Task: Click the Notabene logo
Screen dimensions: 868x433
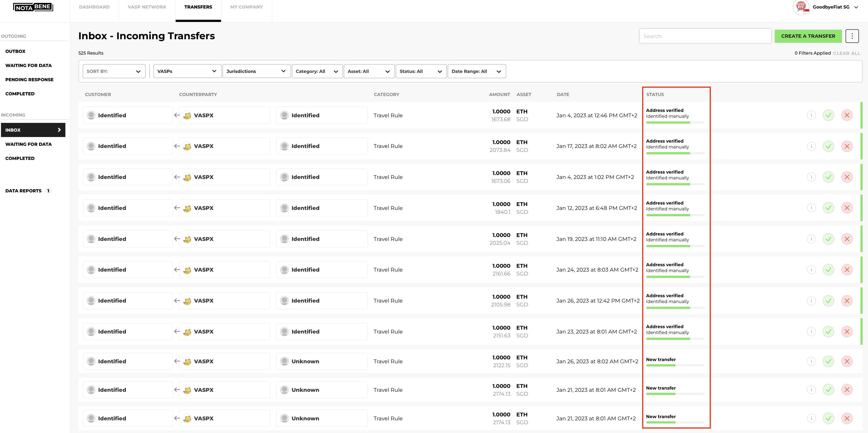Action: (x=33, y=7)
